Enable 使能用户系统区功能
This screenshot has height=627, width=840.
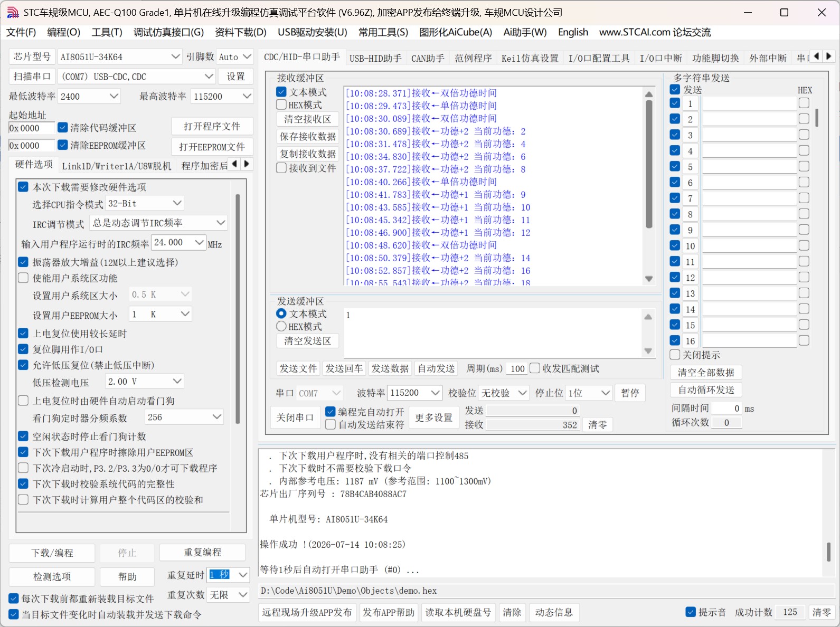tap(23, 278)
